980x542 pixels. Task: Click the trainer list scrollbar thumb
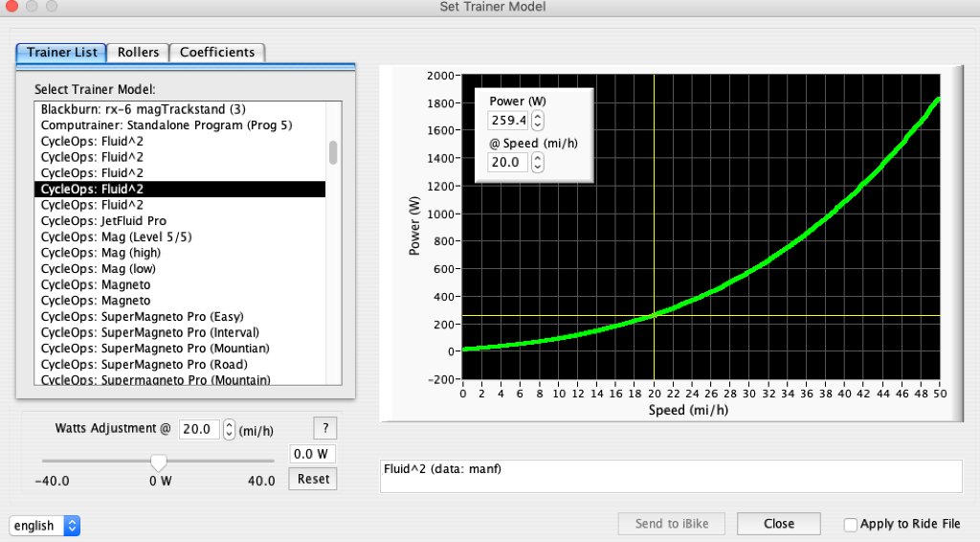tap(333, 152)
